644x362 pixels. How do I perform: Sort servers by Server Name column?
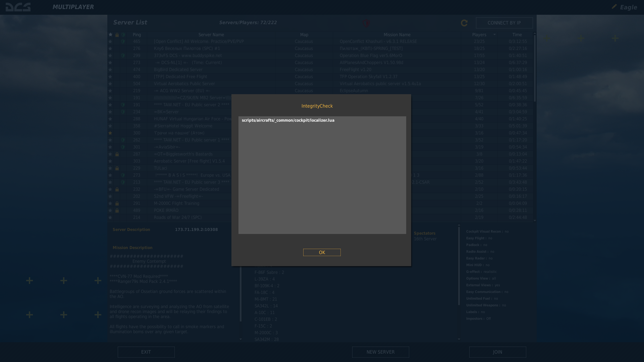(x=211, y=35)
